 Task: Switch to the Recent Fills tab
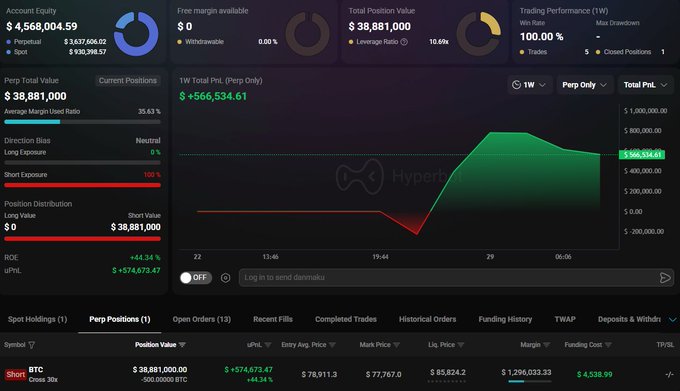tap(273, 319)
